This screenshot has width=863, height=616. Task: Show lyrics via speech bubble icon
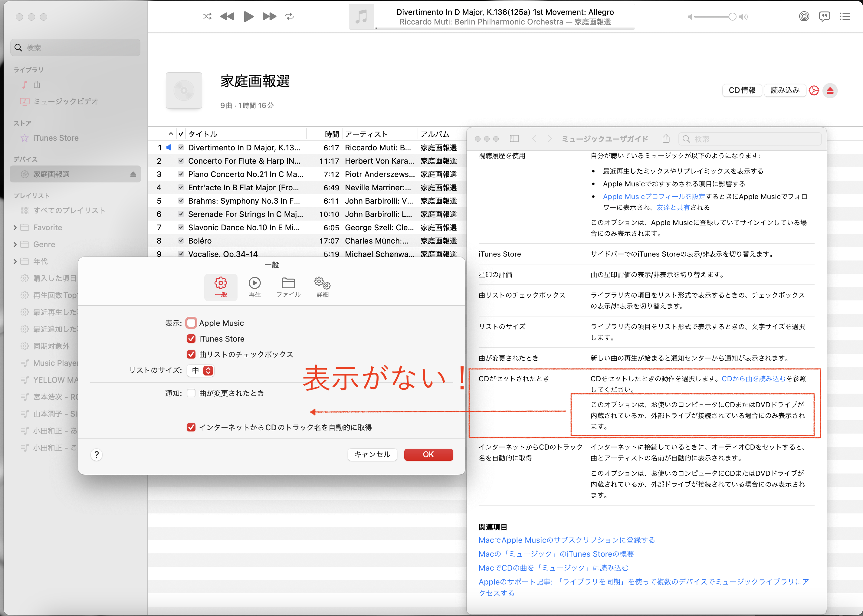[x=824, y=16]
